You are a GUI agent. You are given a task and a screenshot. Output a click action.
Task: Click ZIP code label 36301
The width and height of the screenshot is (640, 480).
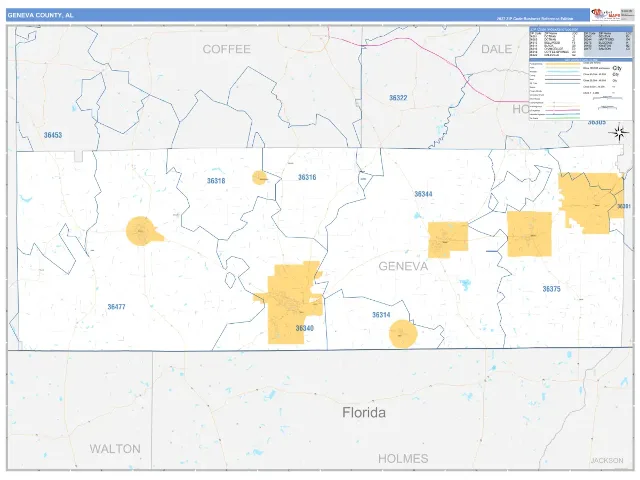(x=623, y=206)
